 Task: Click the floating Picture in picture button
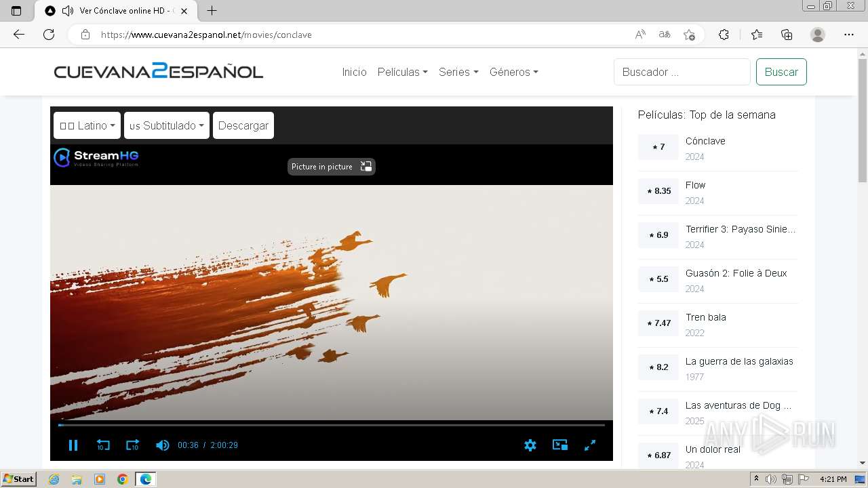[x=332, y=167]
